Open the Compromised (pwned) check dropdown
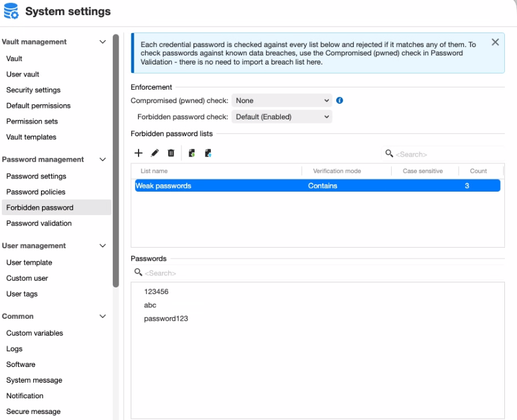This screenshot has width=517, height=420. [x=282, y=101]
